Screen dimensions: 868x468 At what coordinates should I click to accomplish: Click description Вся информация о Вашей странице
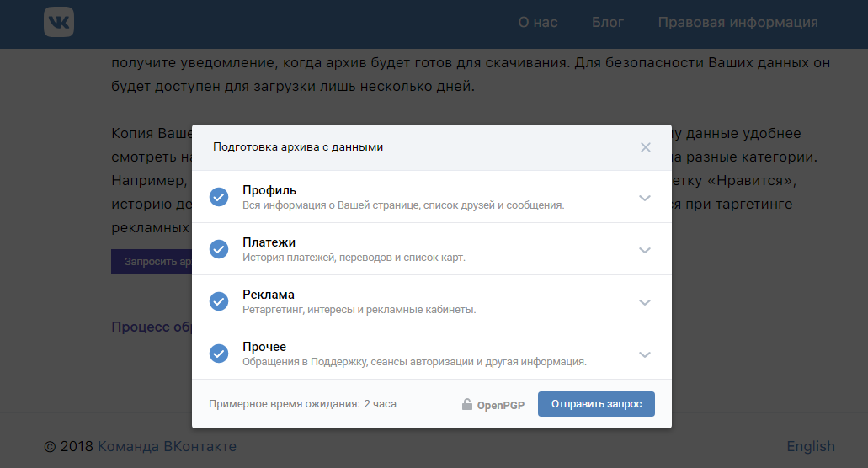[x=403, y=205]
